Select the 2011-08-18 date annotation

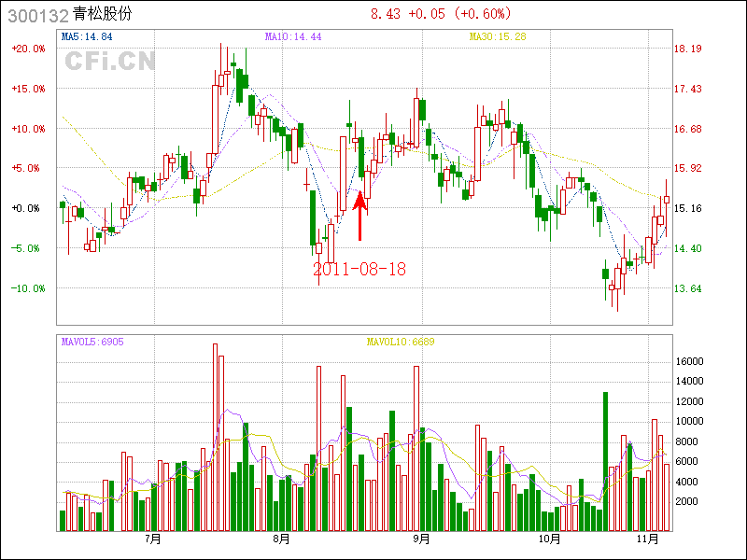pyautogui.click(x=359, y=269)
